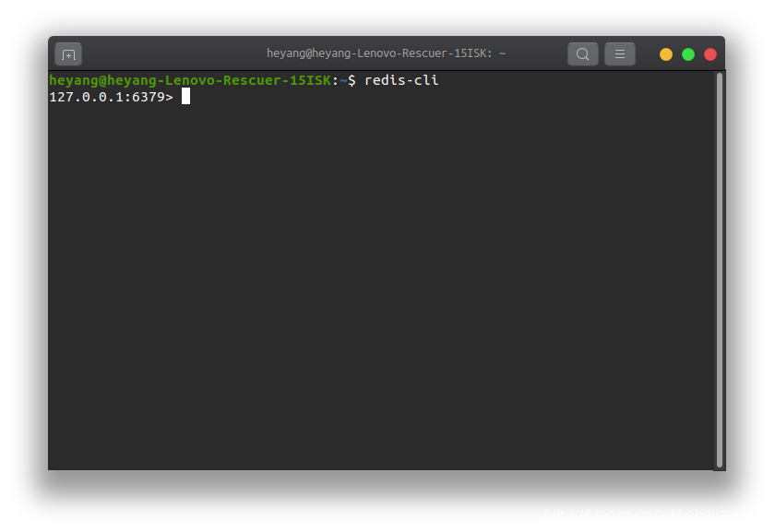Click the redis-cli command text

click(401, 80)
